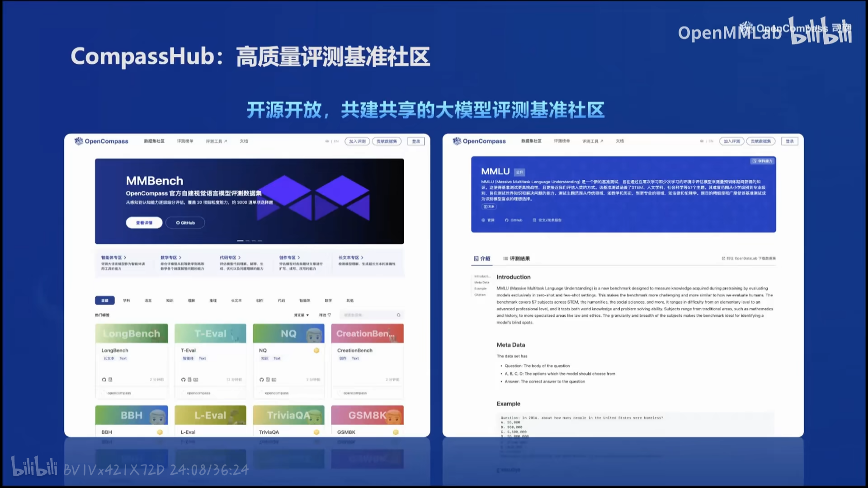Click the search magnifier icon in the dataset search box
Image resolution: width=868 pixels, height=488 pixels.
[398, 315]
